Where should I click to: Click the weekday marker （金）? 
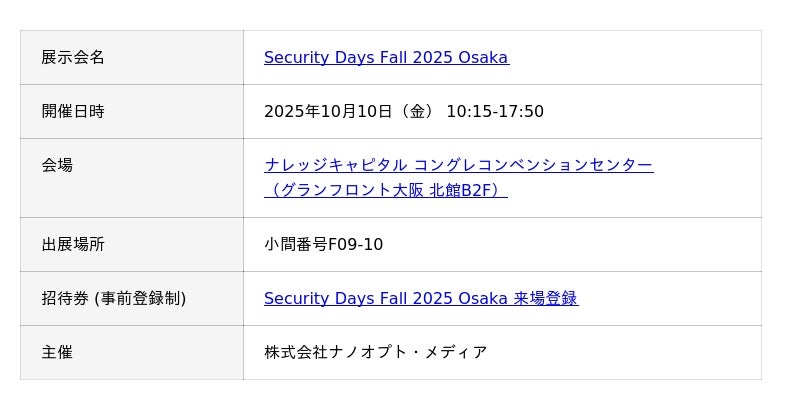[x=418, y=112]
